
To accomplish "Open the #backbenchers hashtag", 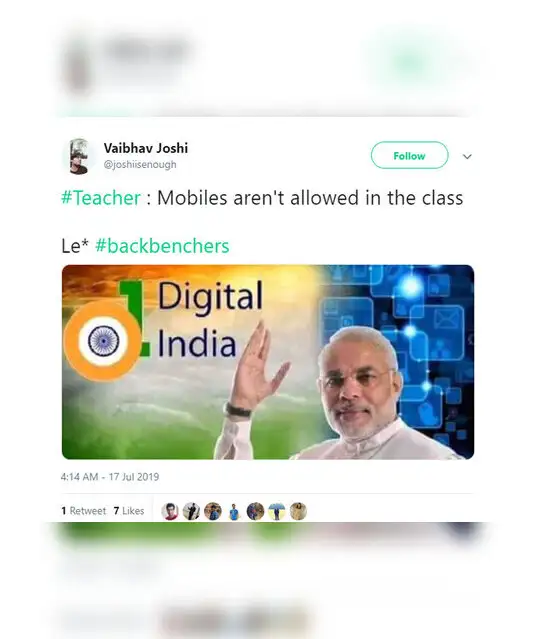I will [162, 246].
